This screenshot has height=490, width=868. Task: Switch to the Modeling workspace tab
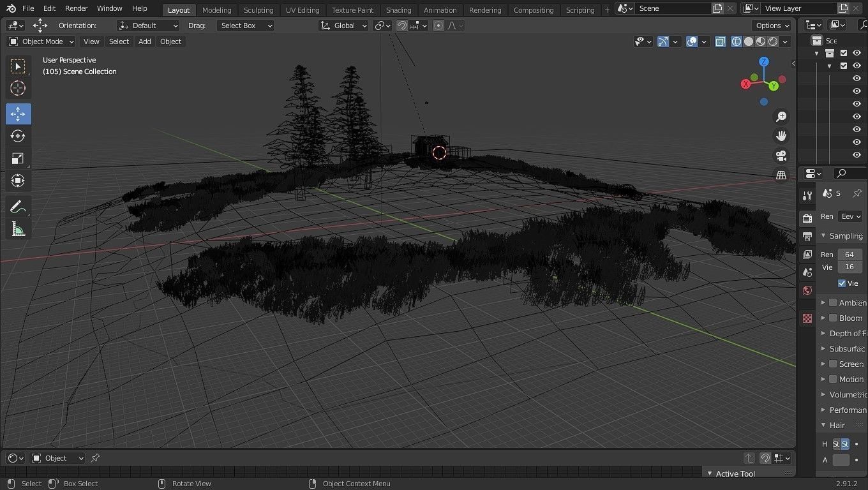click(216, 10)
